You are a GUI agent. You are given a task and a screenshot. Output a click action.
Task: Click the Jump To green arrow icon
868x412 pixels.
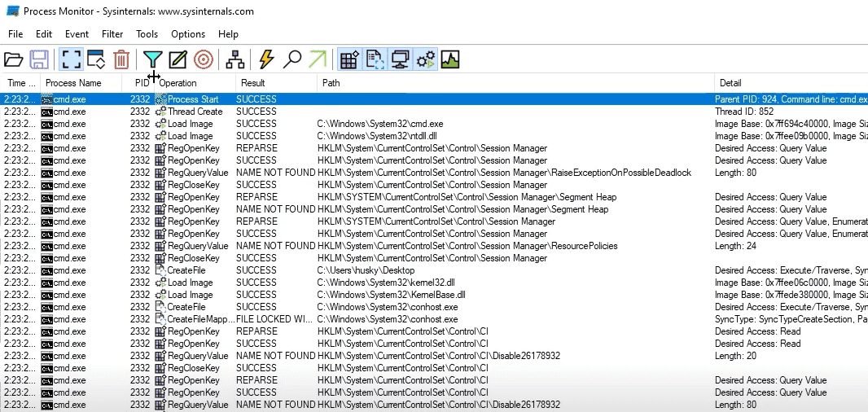[318, 59]
